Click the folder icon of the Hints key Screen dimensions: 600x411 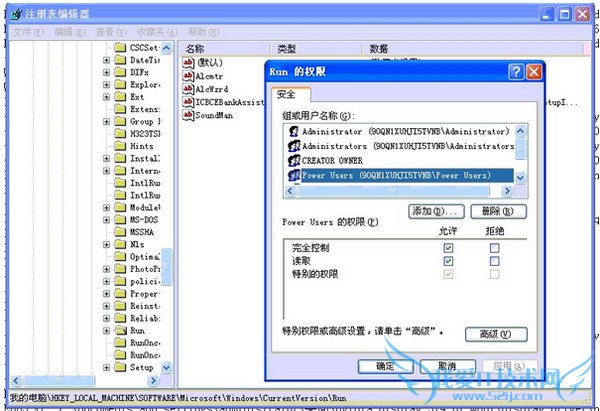[x=121, y=146]
